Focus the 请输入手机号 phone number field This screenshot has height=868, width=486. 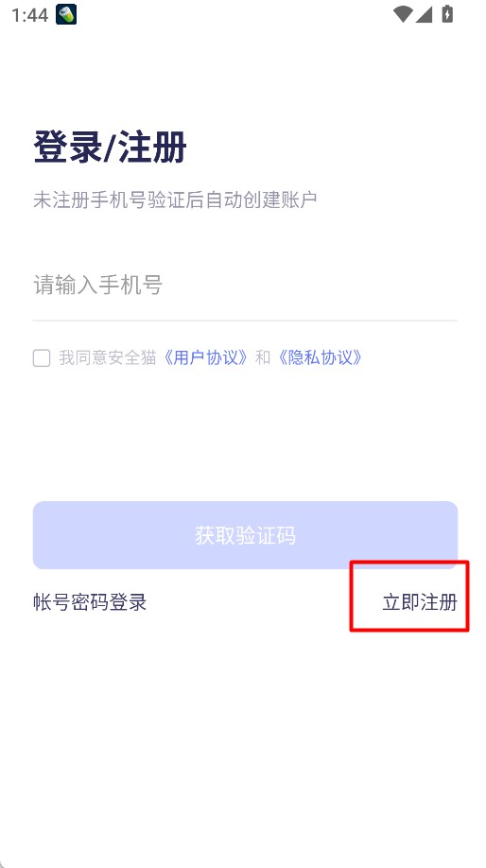pyautogui.click(x=245, y=286)
